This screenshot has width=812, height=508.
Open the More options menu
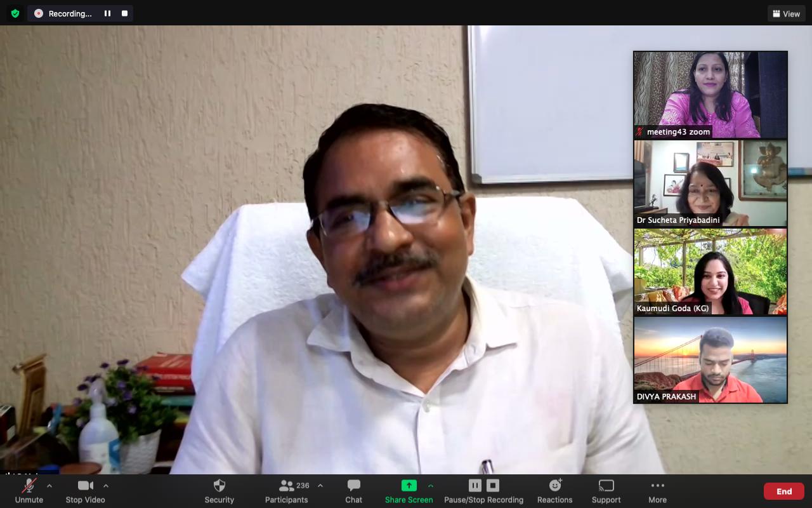[x=657, y=491]
